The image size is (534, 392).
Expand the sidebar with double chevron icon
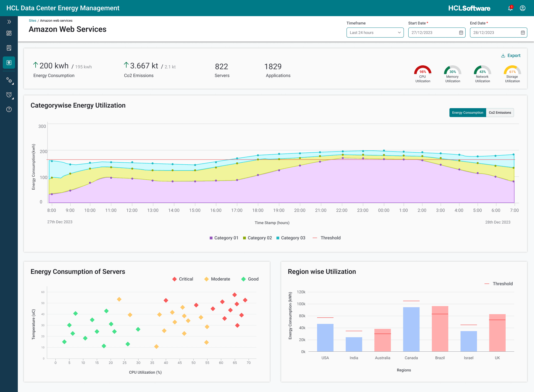[x=9, y=22]
